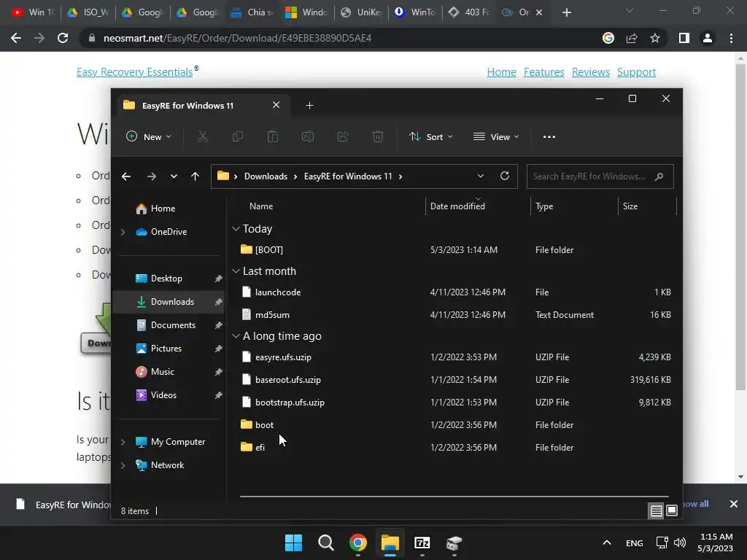Image resolution: width=747 pixels, height=560 pixels.
Task: Open the See more three-dots menu
Action: (549, 136)
